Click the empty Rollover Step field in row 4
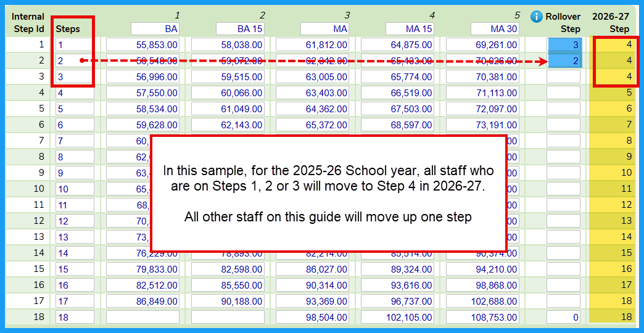Viewport: 644px width, 333px height. click(x=564, y=92)
